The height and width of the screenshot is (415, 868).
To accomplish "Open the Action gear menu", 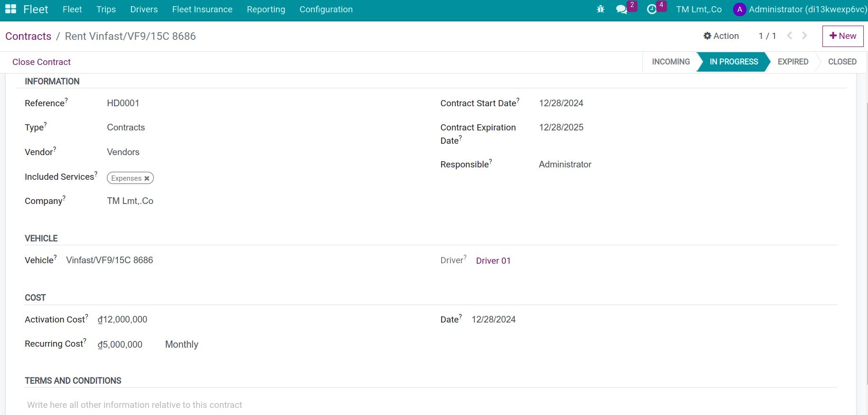I will 721,36.
